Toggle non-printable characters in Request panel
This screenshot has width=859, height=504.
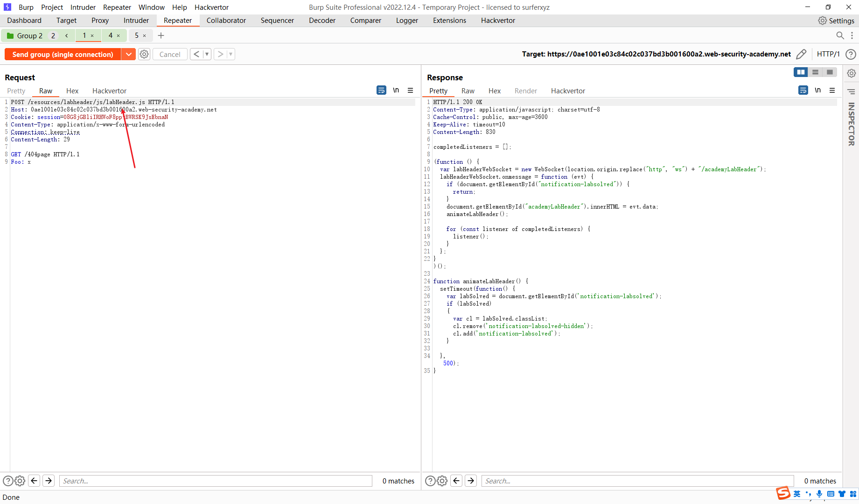pyautogui.click(x=396, y=90)
